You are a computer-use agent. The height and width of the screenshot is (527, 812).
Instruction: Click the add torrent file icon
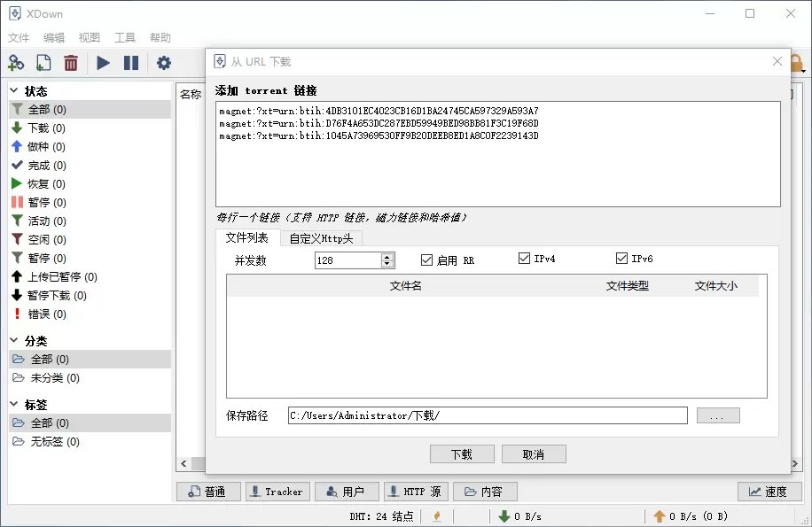pos(43,63)
